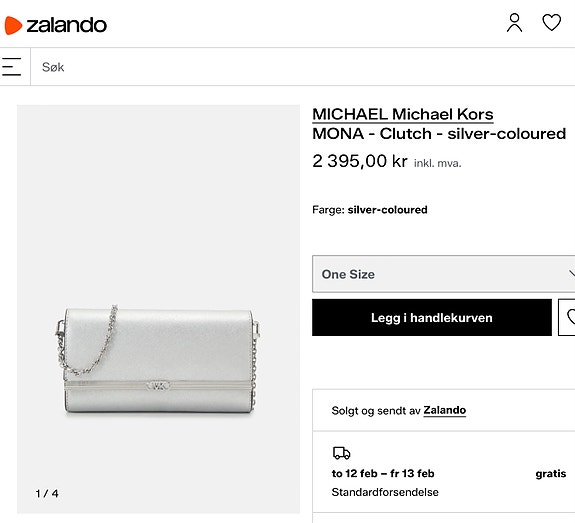The width and height of the screenshot is (575, 523).
Task: Click into the Søk search field
Action: point(303,67)
